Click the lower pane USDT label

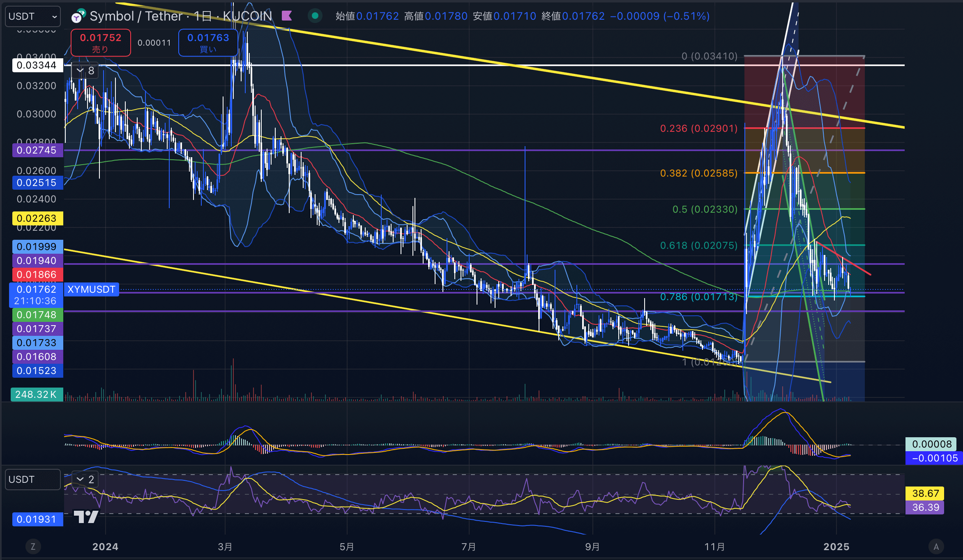pos(33,480)
